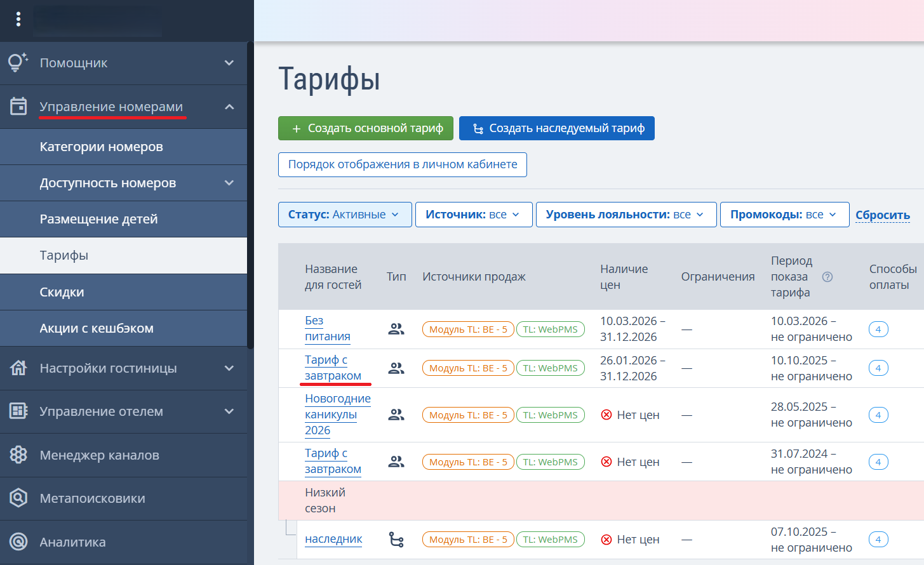The image size is (924, 565).
Task: Click help icon next to Период показа тарифа
Action: click(x=827, y=277)
